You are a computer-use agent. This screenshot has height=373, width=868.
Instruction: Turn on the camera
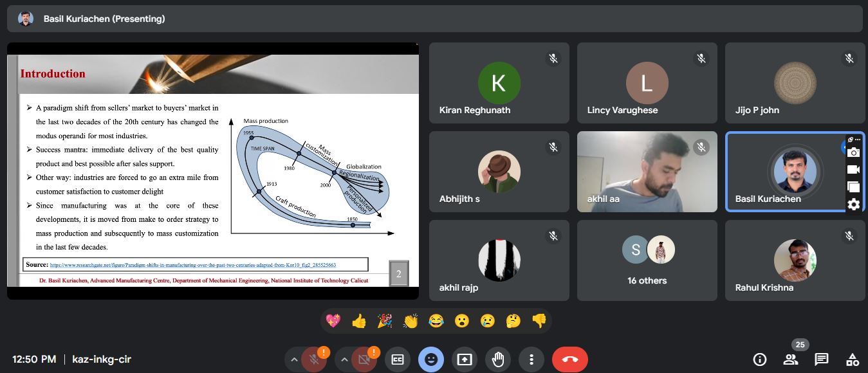364,359
